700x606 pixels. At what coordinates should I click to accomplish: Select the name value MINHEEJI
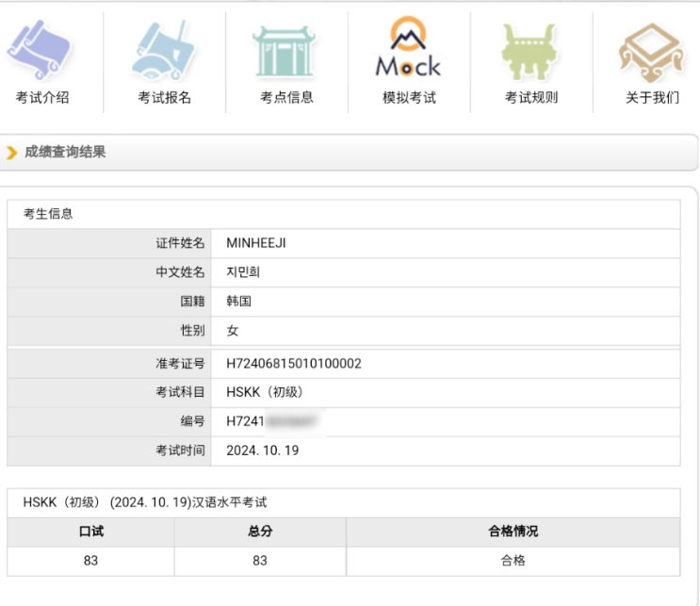point(256,243)
